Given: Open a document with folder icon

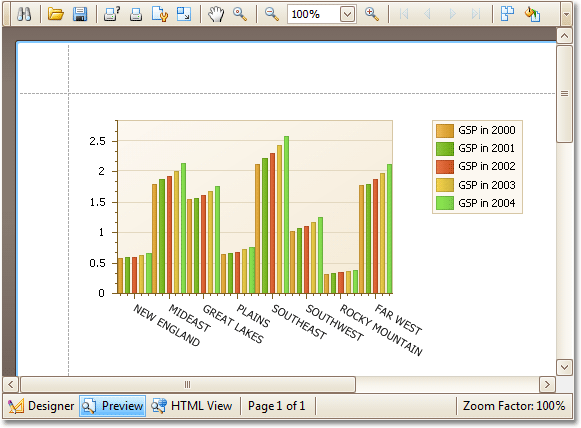Looking at the screenshot, I should click(56, 14).
